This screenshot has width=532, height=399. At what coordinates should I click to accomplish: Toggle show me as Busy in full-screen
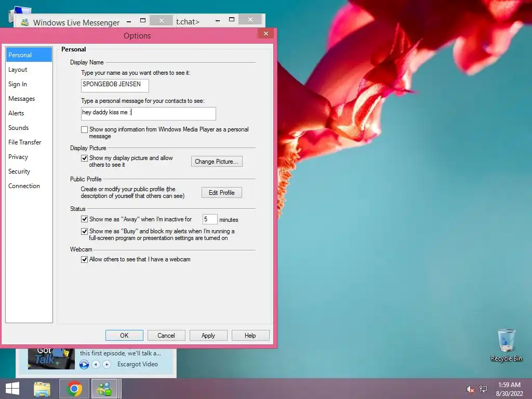(x=85, y=231)
